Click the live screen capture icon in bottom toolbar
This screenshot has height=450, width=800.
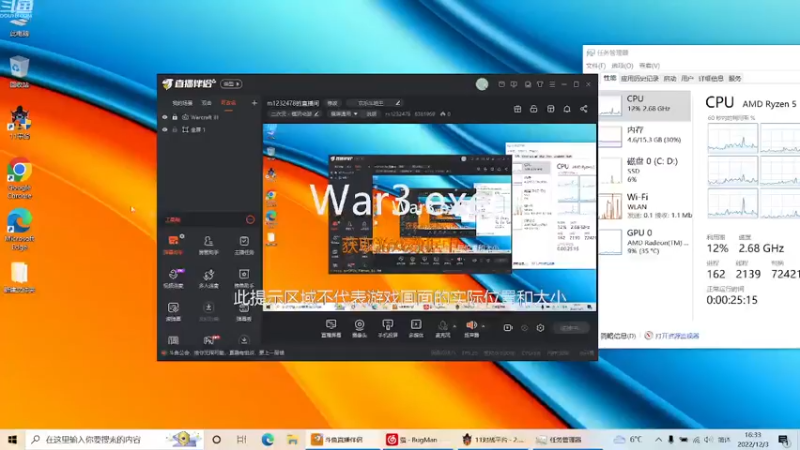pos(331,324)
